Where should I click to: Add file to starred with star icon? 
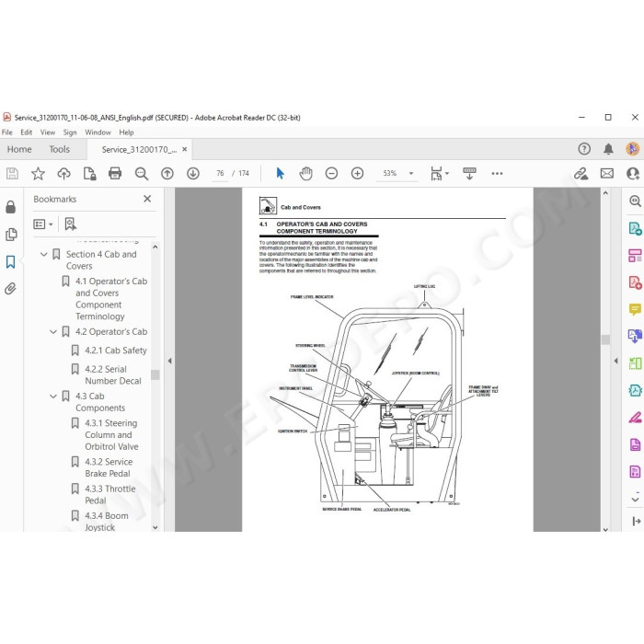39,173
